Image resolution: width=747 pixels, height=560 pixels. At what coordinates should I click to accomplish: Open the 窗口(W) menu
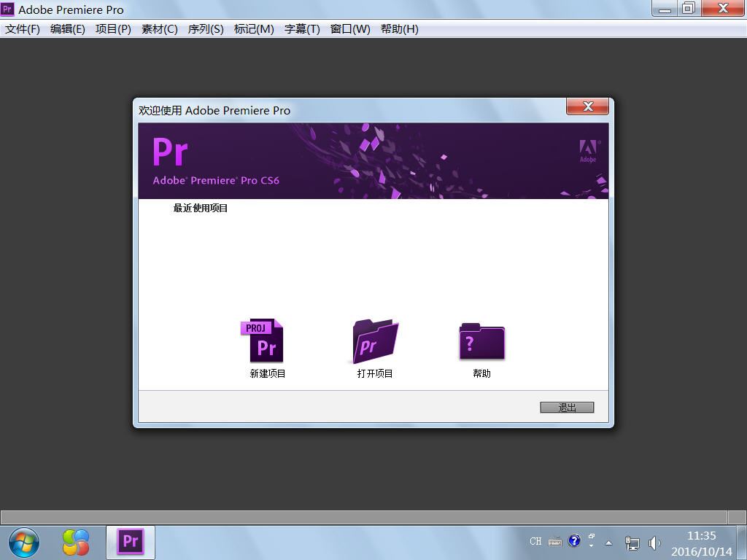click(350, 29)
